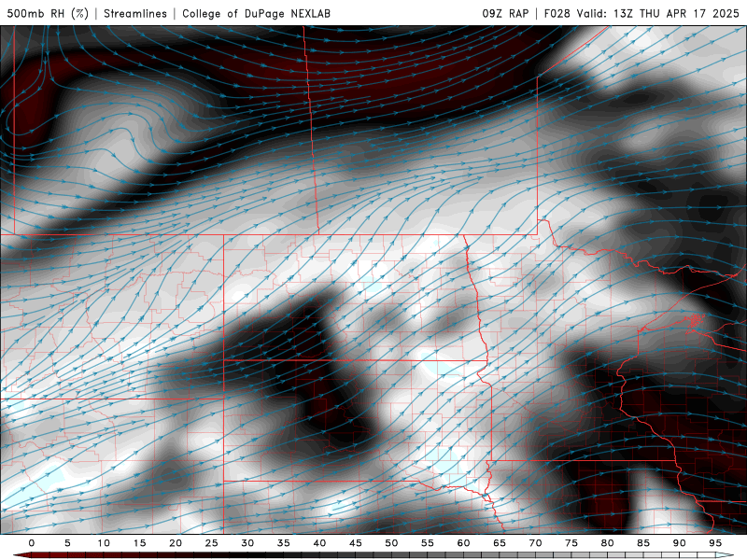The image size is (747, 560).
Task: Select the colorbar label "95"
Action: [715, 543]
